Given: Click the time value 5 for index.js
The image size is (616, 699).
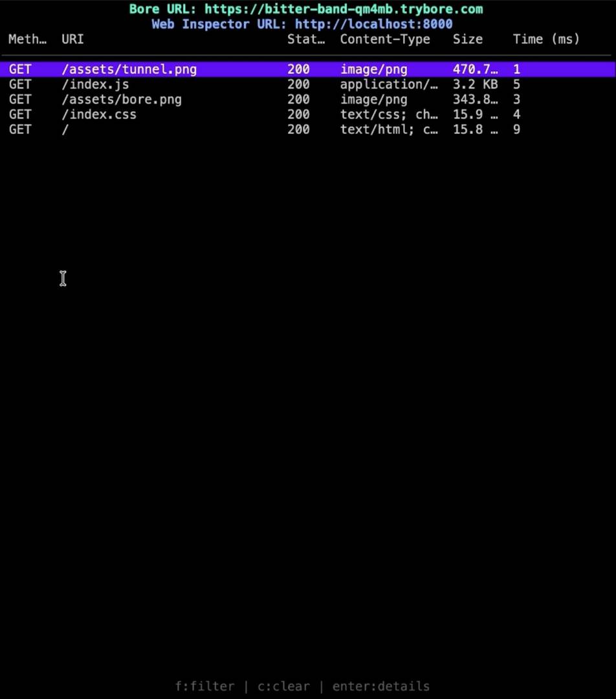Looking at the screenshot, I should 516,84.
